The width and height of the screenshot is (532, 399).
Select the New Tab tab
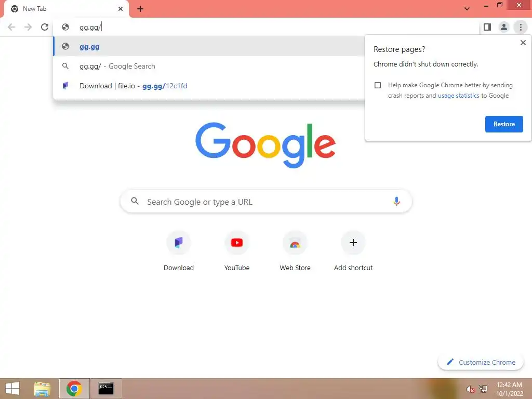(66, 9)
